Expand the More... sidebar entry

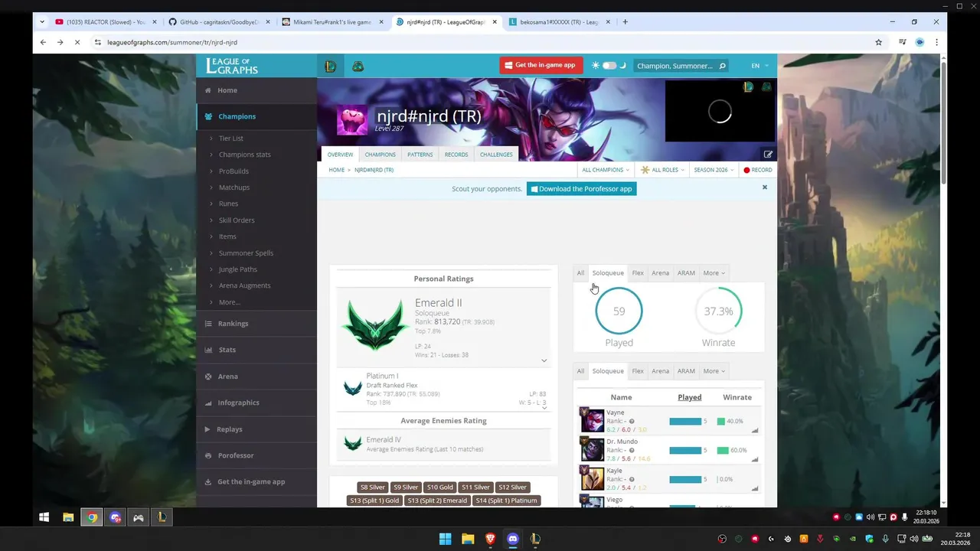click(229, 302)
